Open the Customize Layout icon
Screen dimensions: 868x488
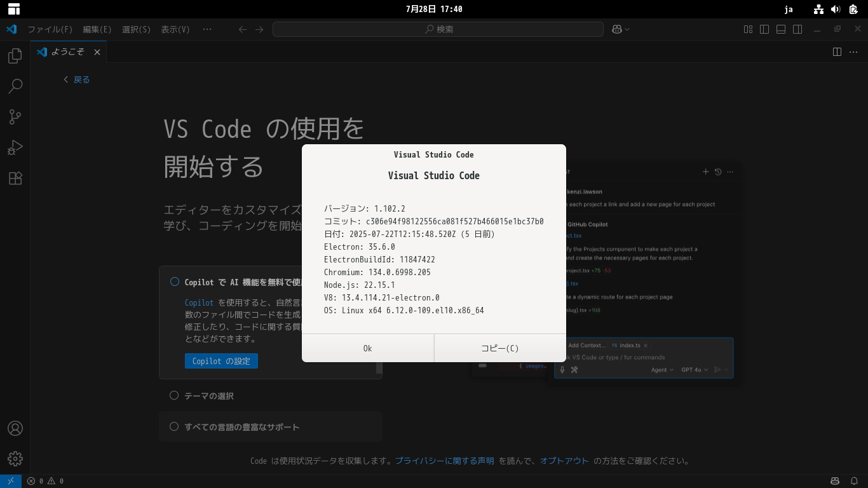point(749,29)
